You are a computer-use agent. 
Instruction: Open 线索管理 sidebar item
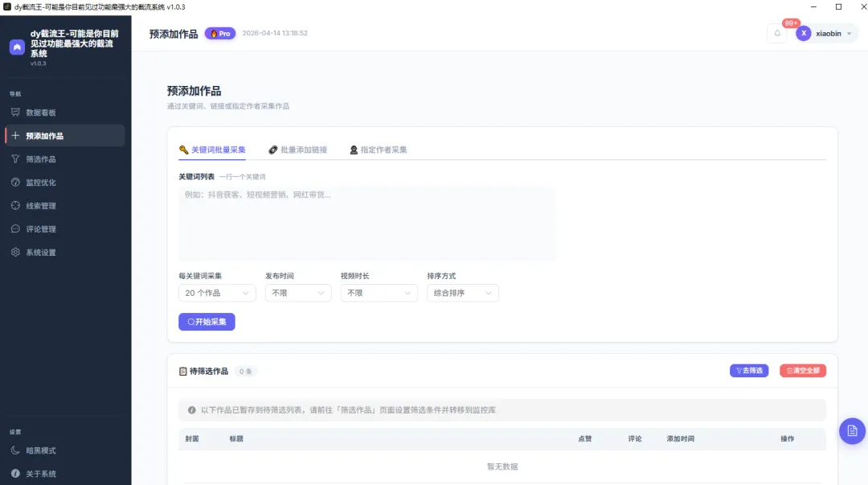65,206
